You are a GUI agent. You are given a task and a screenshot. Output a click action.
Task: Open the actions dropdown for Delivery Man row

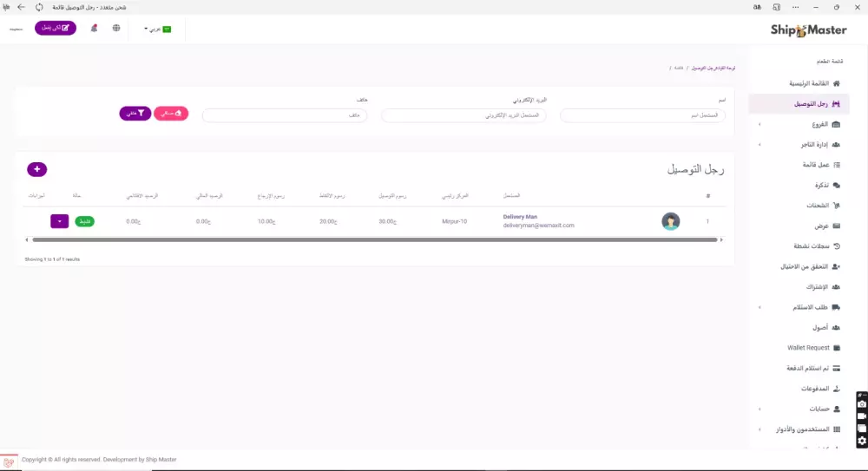[59, 221]
